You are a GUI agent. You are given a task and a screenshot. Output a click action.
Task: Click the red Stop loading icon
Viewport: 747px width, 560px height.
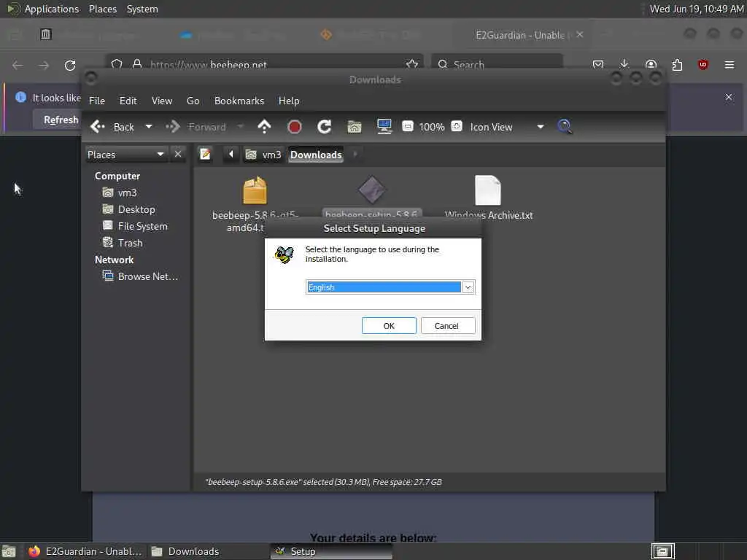(x=295, y=127)
